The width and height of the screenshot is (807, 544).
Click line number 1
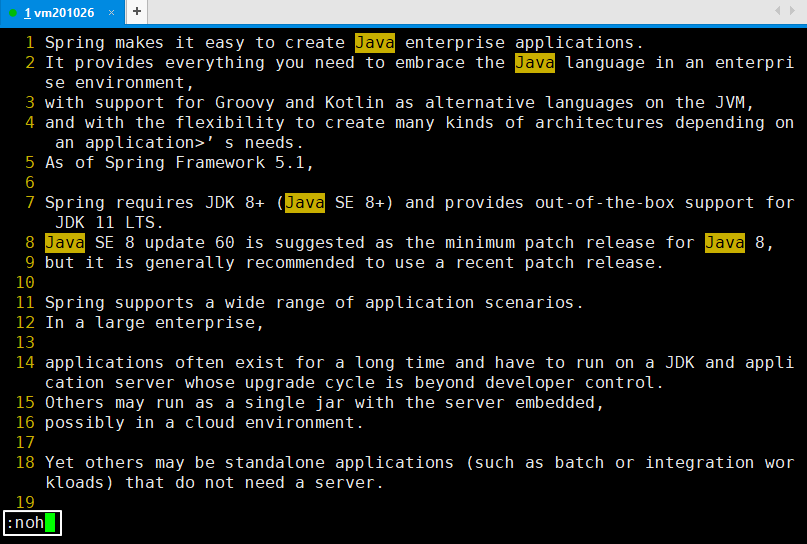(30, 43)
